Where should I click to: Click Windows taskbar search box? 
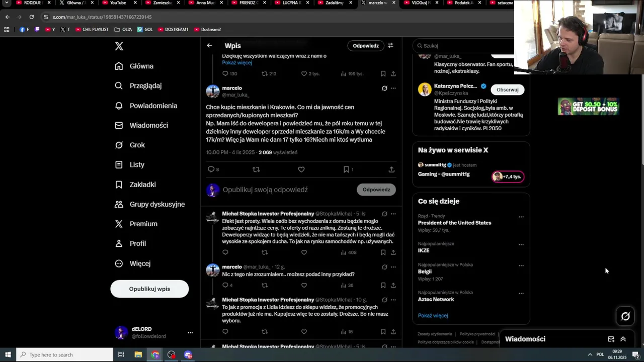(65, 355)
